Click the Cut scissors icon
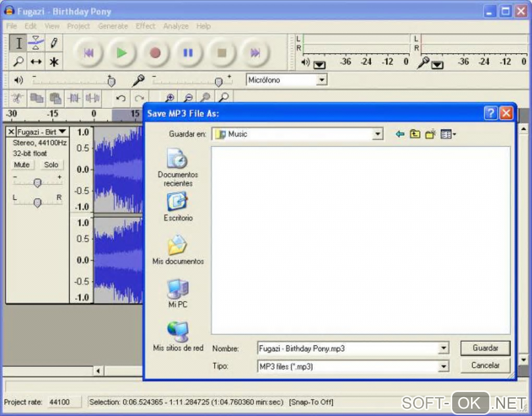The width and height of the screenshot is (532, 416). pos(17,99)
